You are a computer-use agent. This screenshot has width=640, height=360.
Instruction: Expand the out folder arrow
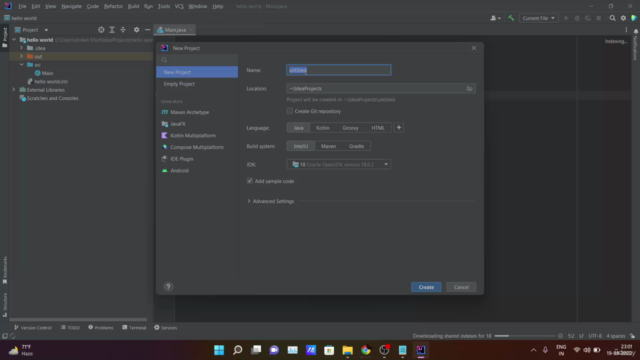click(x=22, y=56)
